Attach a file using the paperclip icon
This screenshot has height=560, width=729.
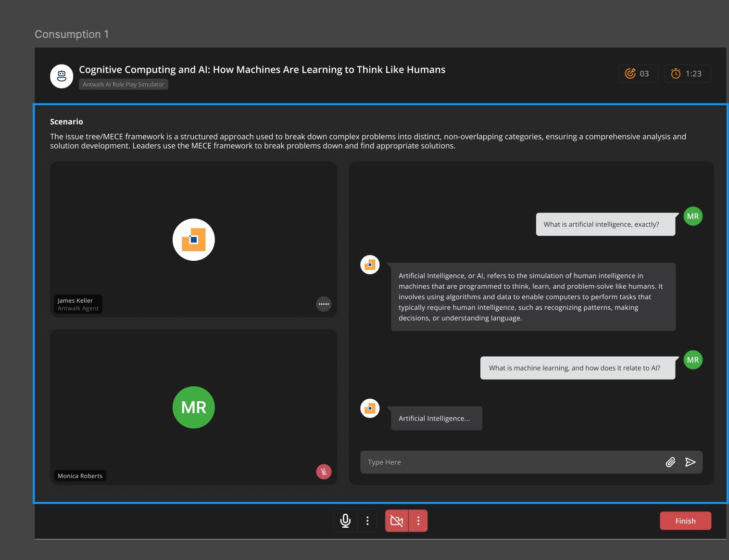[x=670, y=462]
